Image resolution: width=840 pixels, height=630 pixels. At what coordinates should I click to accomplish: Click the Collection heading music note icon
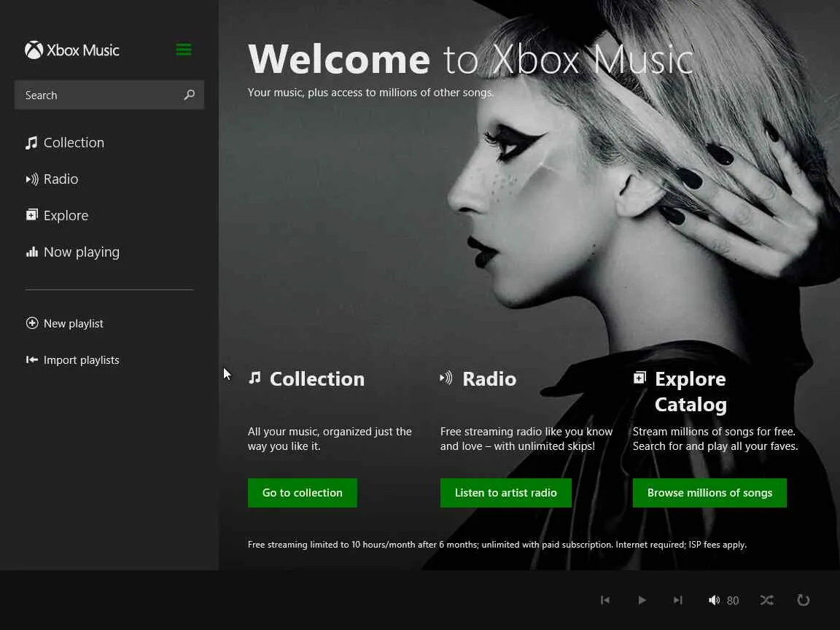(255, 378)
